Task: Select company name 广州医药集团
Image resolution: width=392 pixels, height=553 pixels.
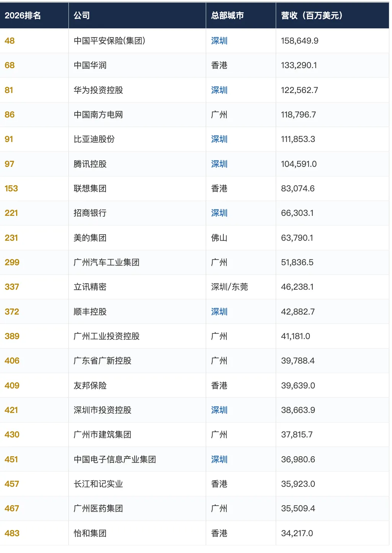Action: coord(98,509)
